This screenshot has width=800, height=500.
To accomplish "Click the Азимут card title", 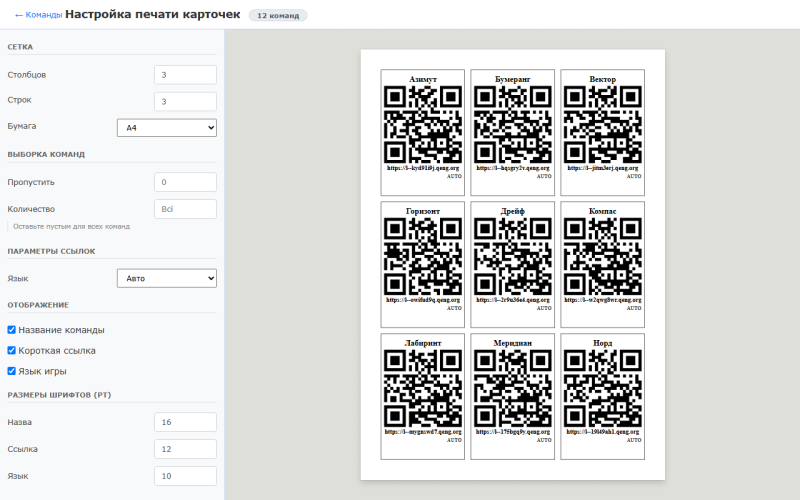I will tap(423, 79).
